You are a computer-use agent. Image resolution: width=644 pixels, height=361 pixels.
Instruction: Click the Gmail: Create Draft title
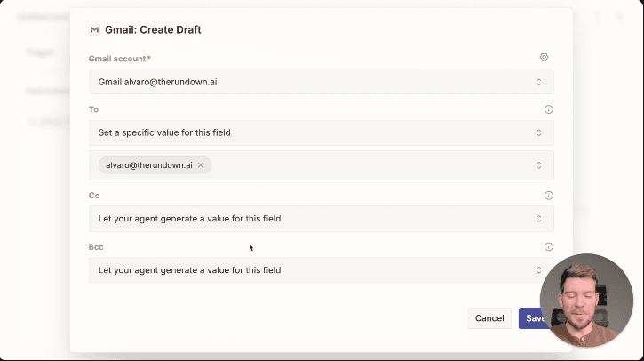point(153,29)
